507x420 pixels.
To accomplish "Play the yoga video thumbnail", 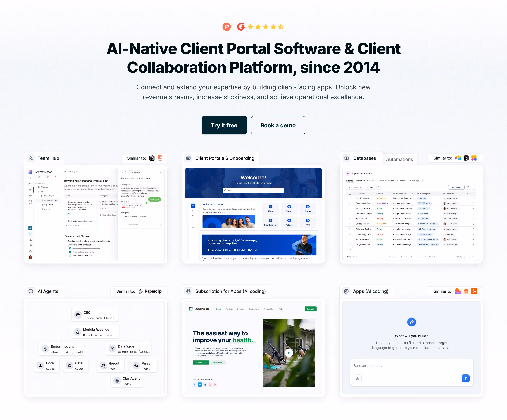I will point(289,353).
